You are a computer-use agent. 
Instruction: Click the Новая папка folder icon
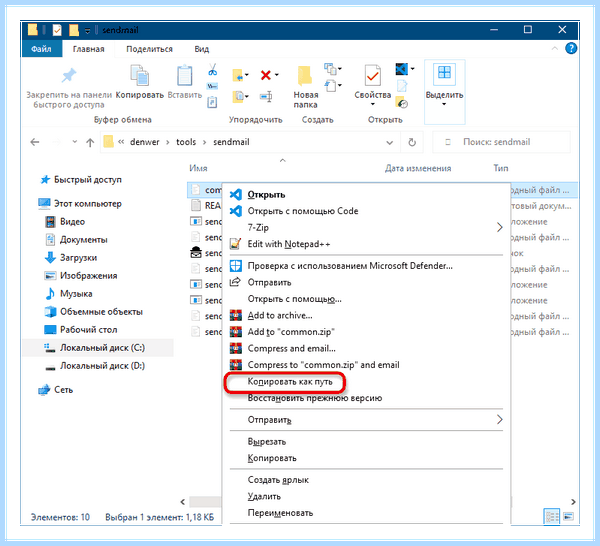pos(305,75)
